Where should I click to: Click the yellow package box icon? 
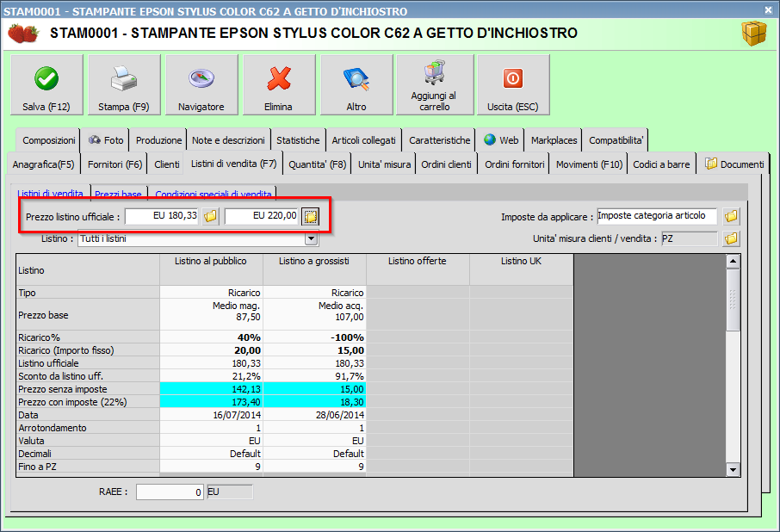[x=754, y=34]
